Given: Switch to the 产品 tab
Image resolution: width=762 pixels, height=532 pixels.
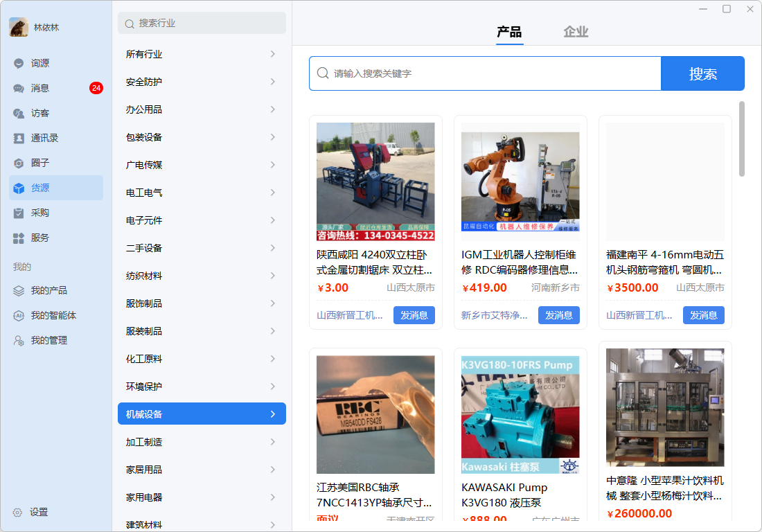Looking at the screenshot, I should tap(509, 32).
